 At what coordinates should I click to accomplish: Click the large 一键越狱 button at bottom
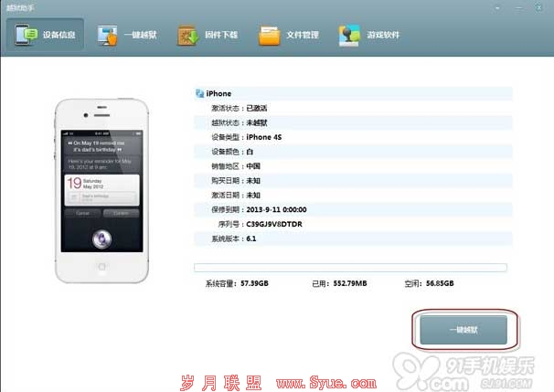click(x=463, y=330)
